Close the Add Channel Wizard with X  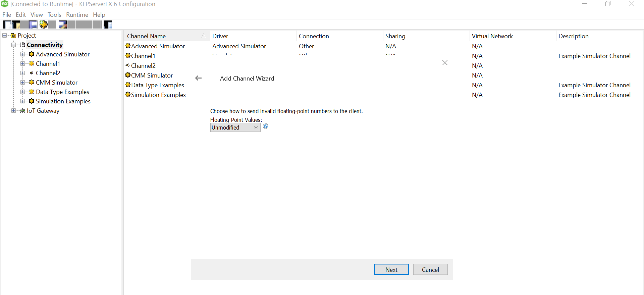point(445,63)
